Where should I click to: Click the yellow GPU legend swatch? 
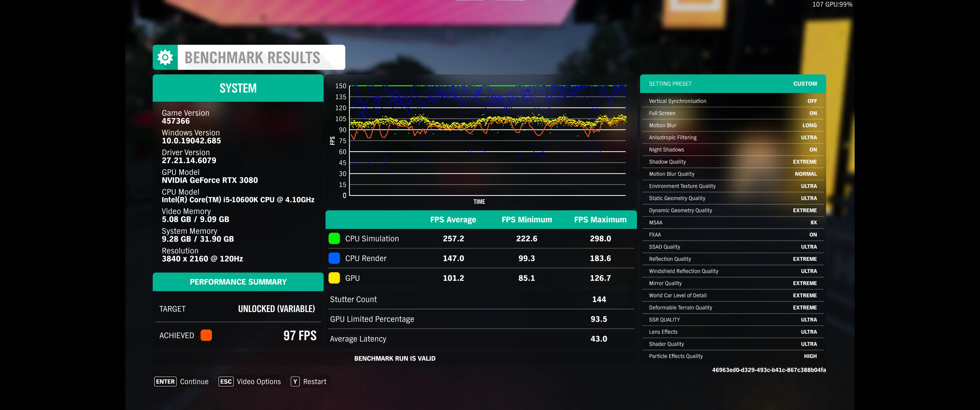pos(334,278)
